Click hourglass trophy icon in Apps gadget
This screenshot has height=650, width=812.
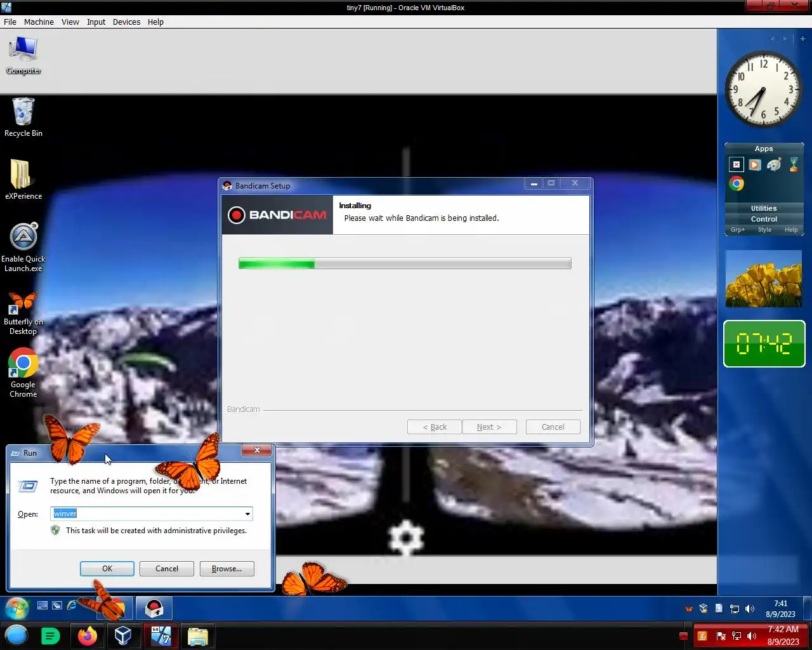pos(794,164)
